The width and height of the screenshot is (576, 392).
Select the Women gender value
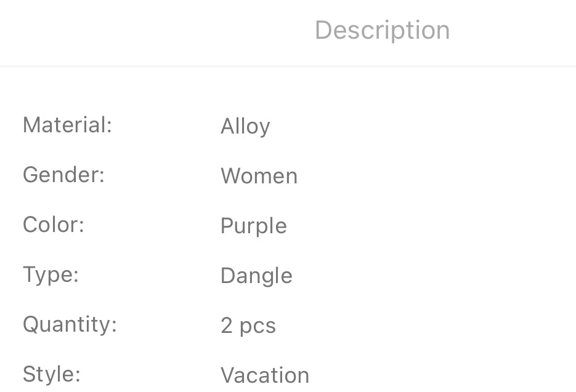[x=259, y=176]
